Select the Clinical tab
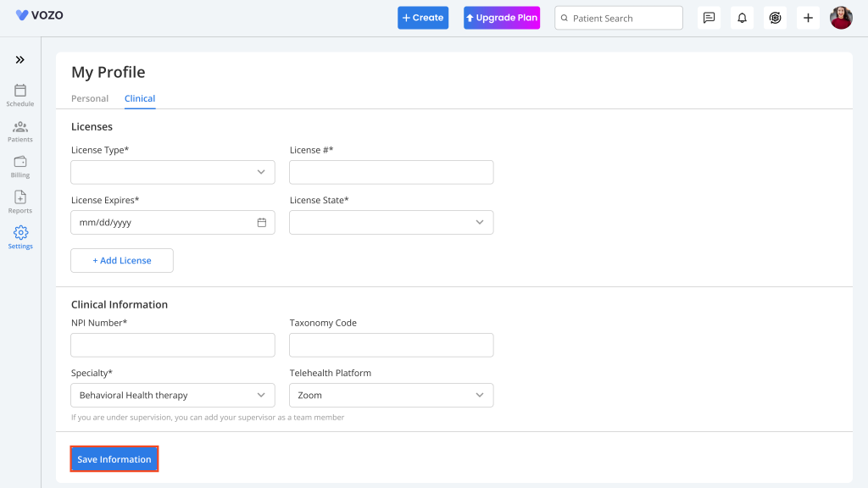 pos(140,98)
